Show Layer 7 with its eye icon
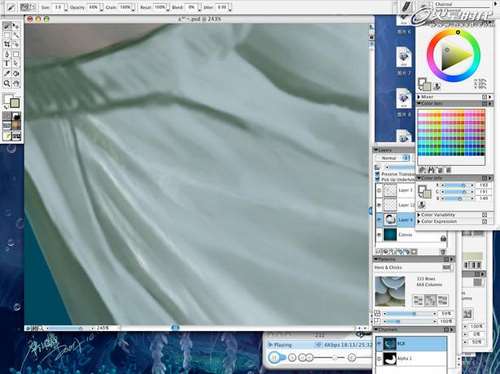This screenshot has width=500, height=374. (379, 190)
